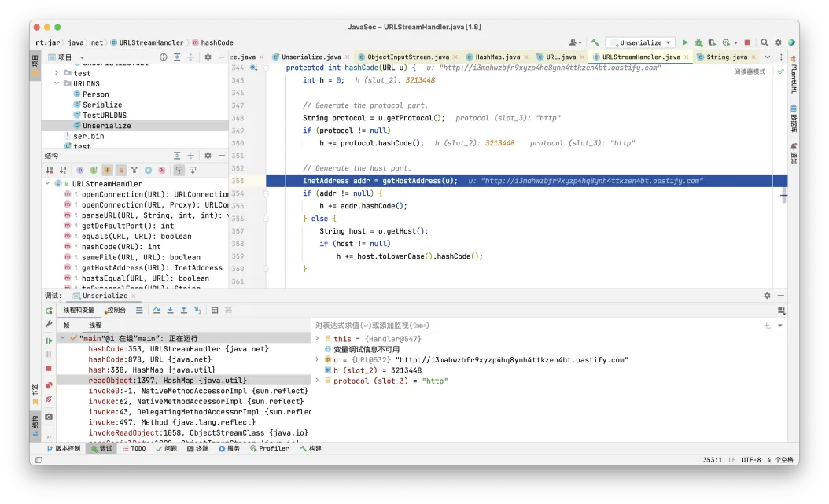Open View Breakpoints from the debug sidebar
The height and width of the screenshot is (504, 829).
click(49, 385)
